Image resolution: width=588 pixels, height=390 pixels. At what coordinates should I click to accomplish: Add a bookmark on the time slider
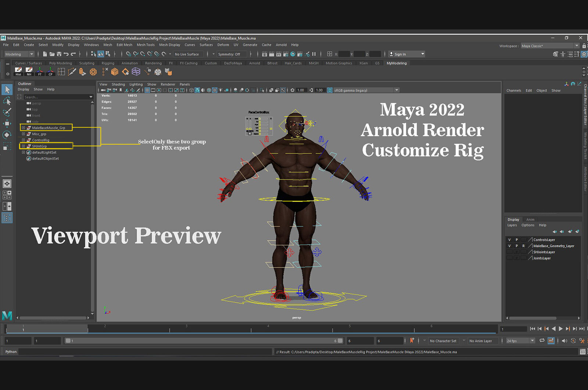click(412, 341)
